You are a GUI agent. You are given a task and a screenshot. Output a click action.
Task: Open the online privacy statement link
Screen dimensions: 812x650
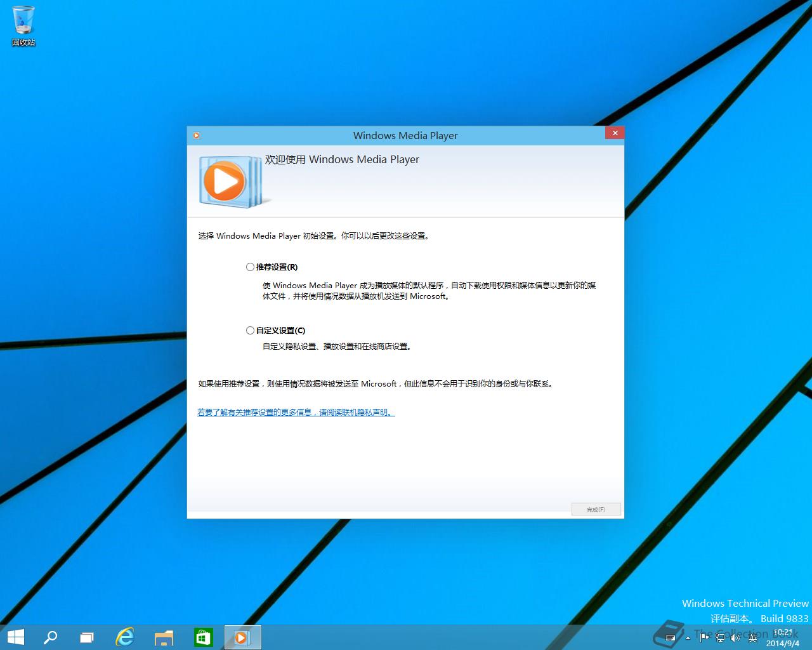click(296, 413)
